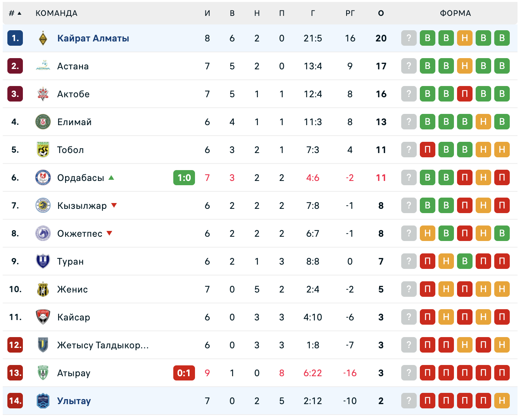This screenshot has height=420, width=521.
Task: Click the live 1:0 score badge for Ордабасы
Action: (x=184, y=178)
